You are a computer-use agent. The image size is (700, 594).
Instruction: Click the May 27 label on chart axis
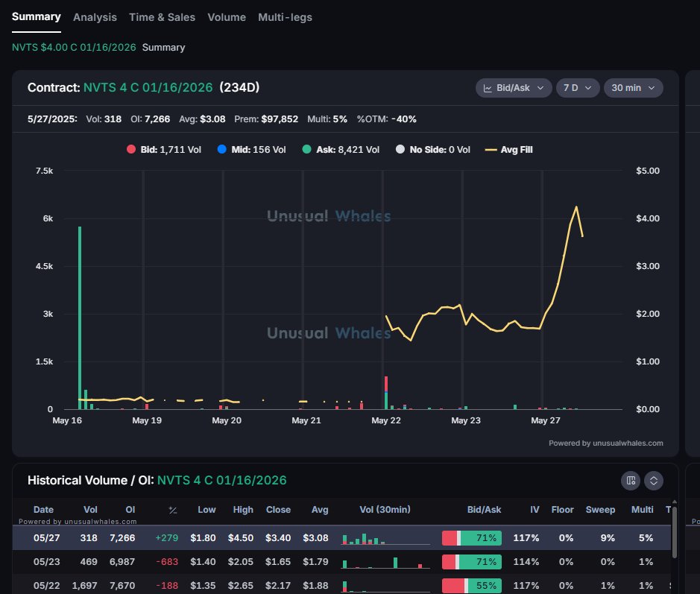pyautogui.click(x=546, y=420)
